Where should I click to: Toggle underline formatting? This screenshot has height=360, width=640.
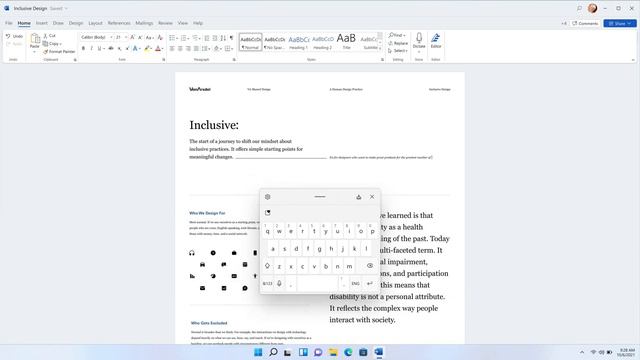click(99, 49)
